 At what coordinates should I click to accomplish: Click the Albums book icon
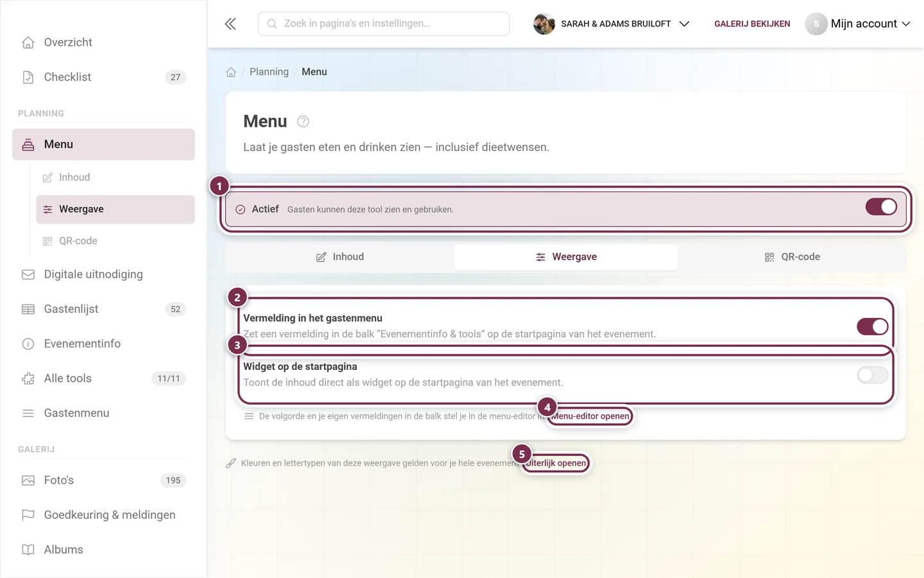pos(28,550)
